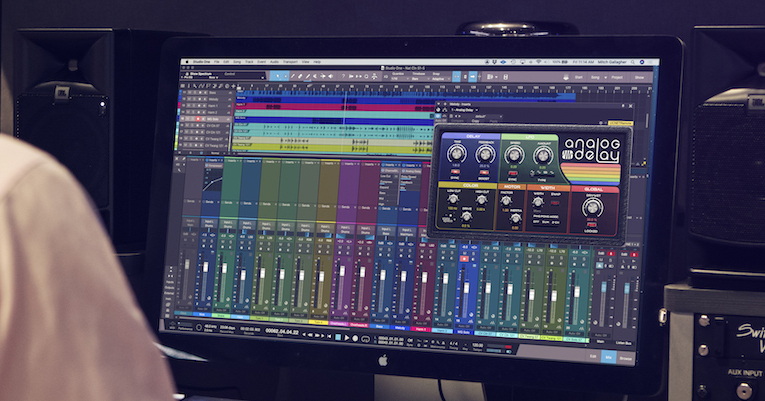Open the Browse view tab
This screenshot has width=765, height=401.
click(625, 358)
